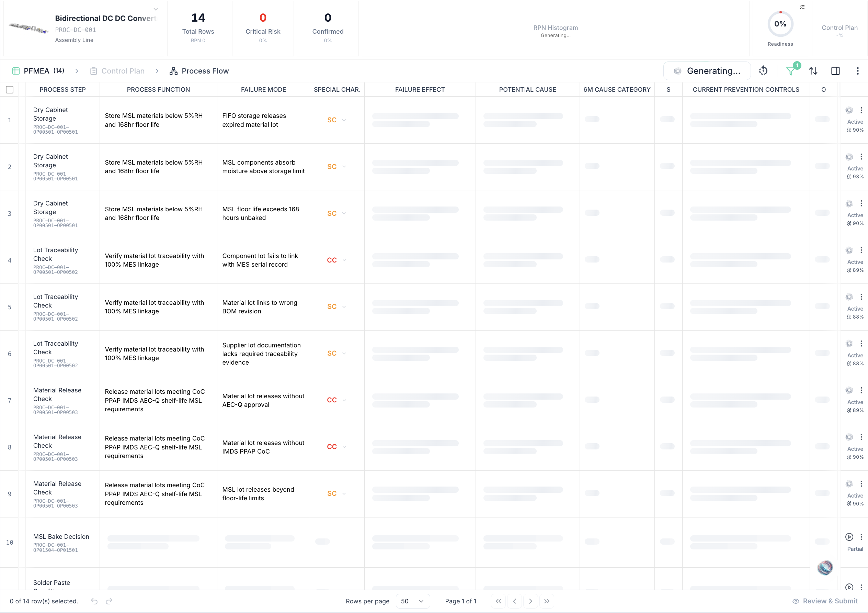Sort by PROCESS STEP column header
This screenshot has width=868, height=613.
click(x=63, y=90)
